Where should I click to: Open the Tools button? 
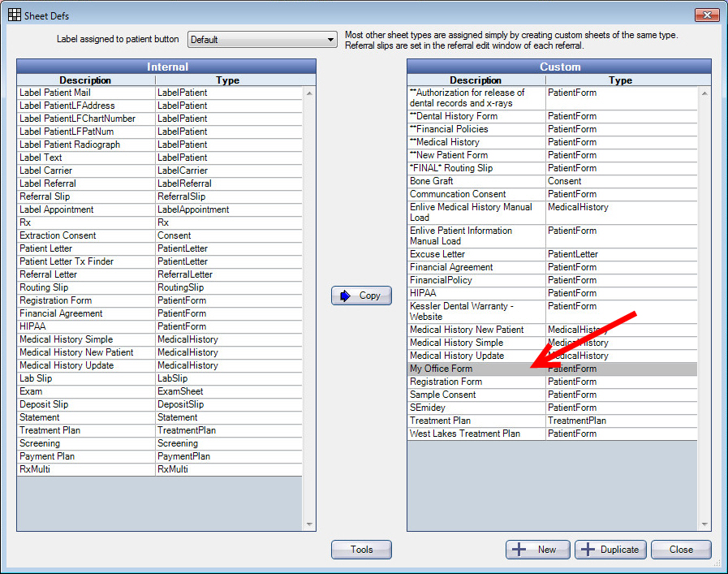click(361, 550)
